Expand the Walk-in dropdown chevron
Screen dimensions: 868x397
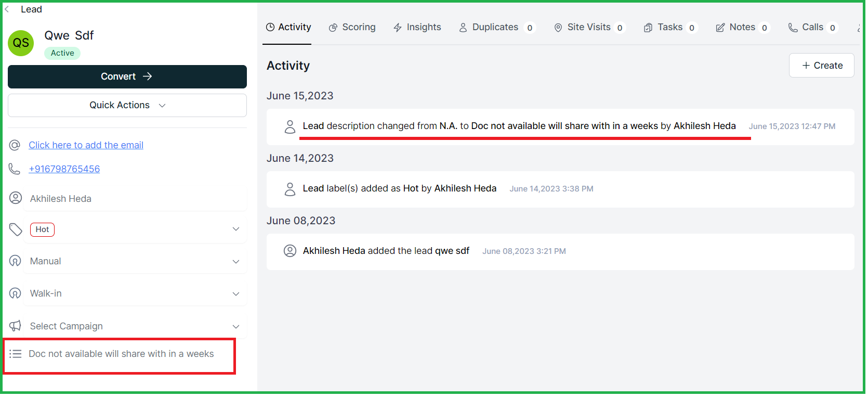point(236,294)
